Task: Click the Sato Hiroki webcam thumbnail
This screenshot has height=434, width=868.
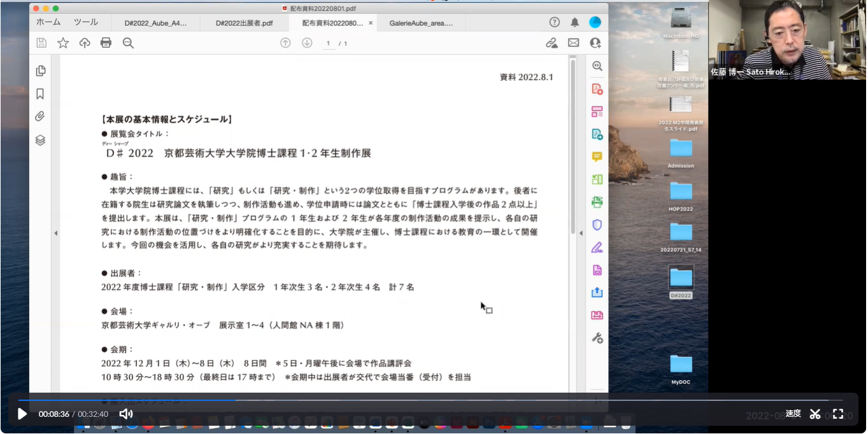Action: tap(788, 39)
